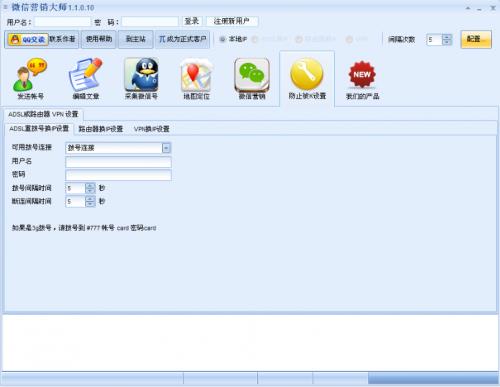
Task: Increase the 间隔次数 spinner value
Action: click(447, 37)
